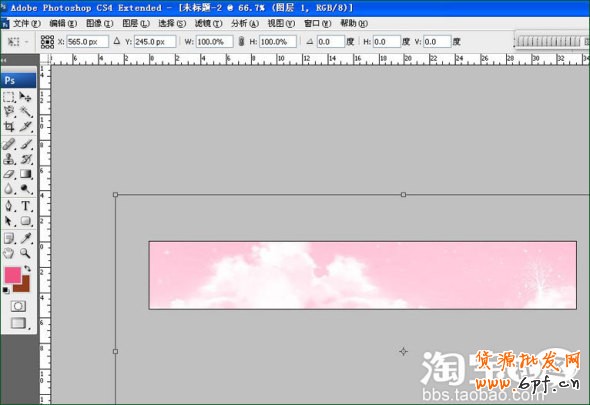Click the W: 100.0% width field
The image size is (590, 405).
tap(214, 42)
